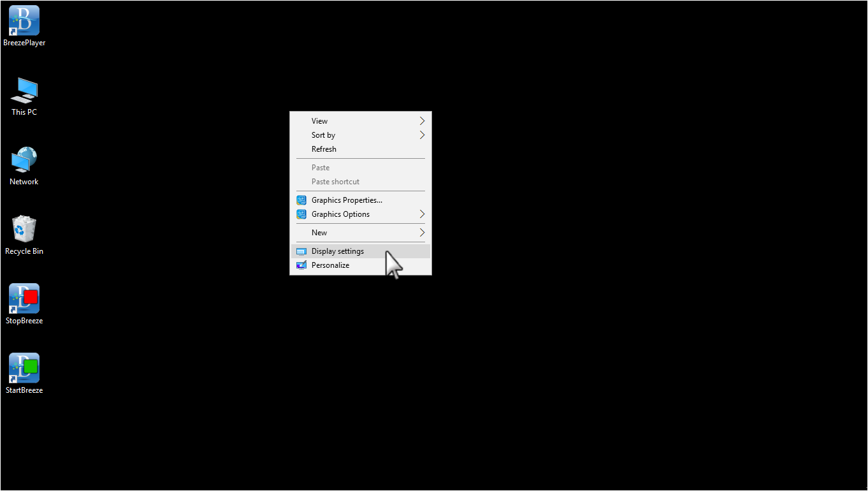Screen dimensions: 868x491
Task: Expand the View submenu arrow
Action: pos(422,121)
